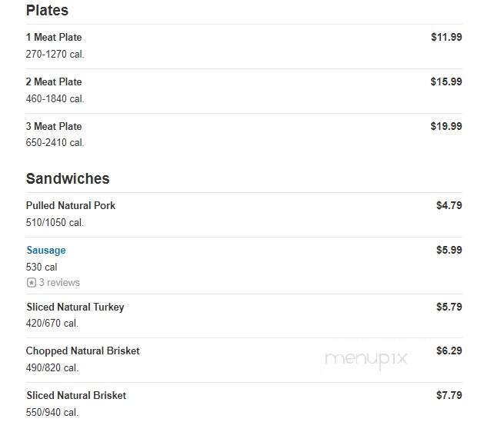
Task: Open the Sausage menu item link
Action: coord(46,250)
